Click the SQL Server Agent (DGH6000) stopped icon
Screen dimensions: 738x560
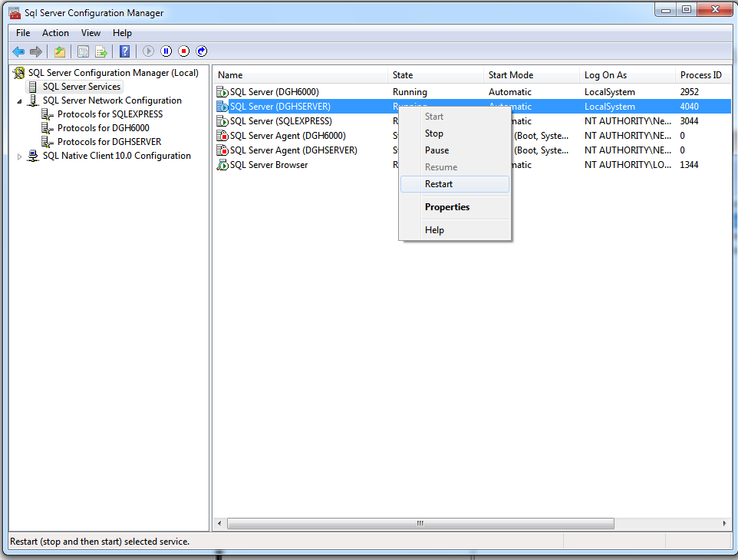tap(222, 136)
